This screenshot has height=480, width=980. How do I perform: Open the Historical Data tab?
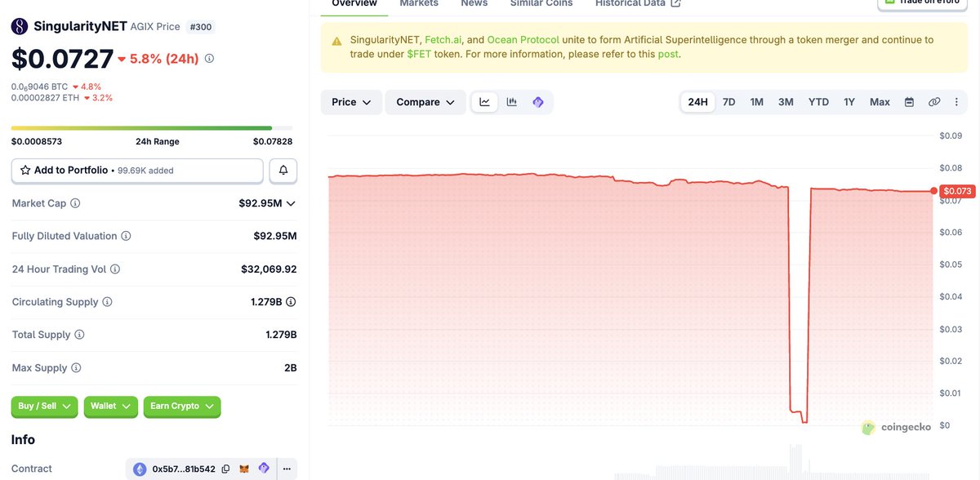click(638, 3)
